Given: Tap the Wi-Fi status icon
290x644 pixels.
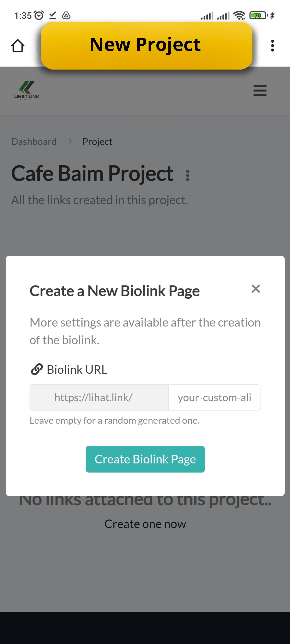Looking at the screenshot, I should [x=239, y=15].
